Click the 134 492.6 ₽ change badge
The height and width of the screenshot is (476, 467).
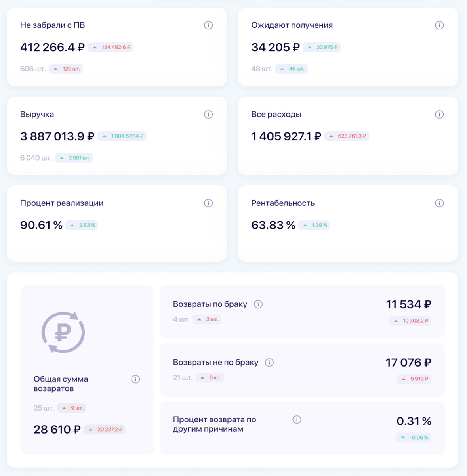pyautogui.click(x=111, y=47)
